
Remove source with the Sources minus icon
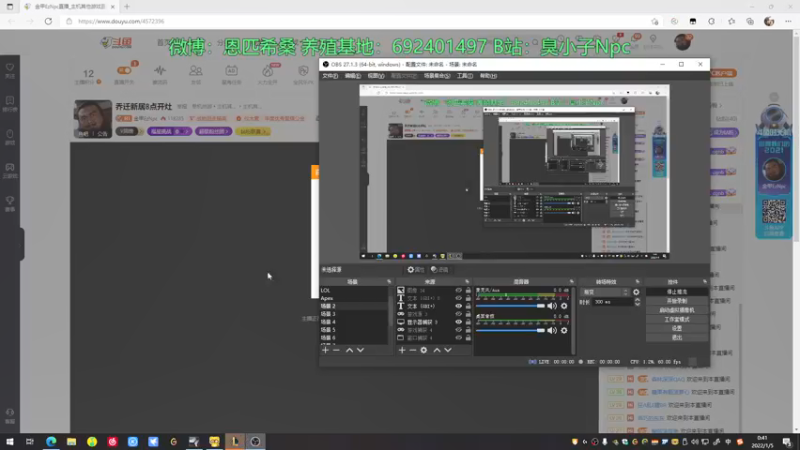[413, 350]
